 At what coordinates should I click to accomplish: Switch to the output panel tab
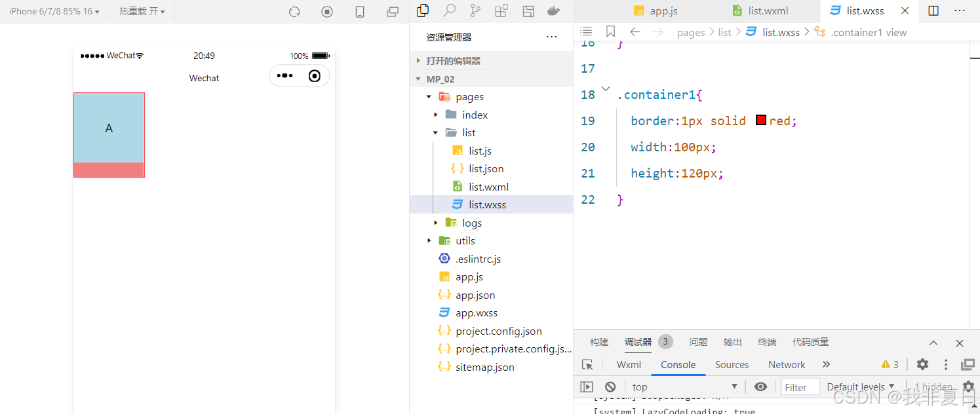(732, 342)
